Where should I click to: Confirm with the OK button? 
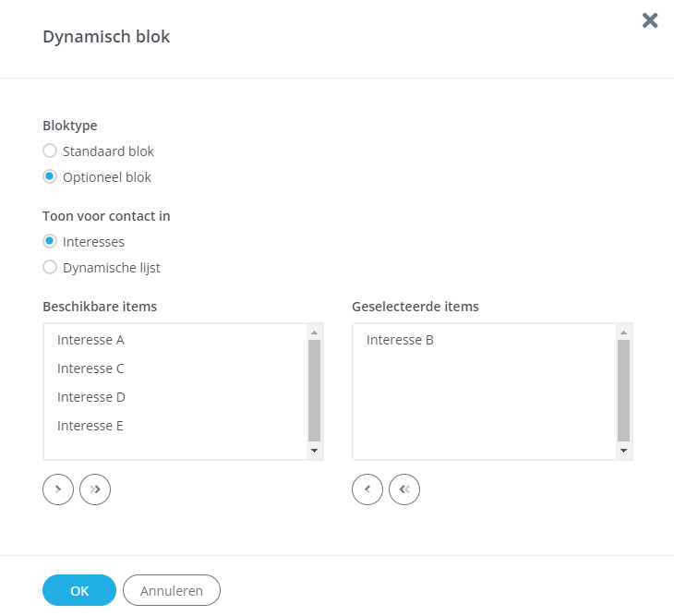79,590
